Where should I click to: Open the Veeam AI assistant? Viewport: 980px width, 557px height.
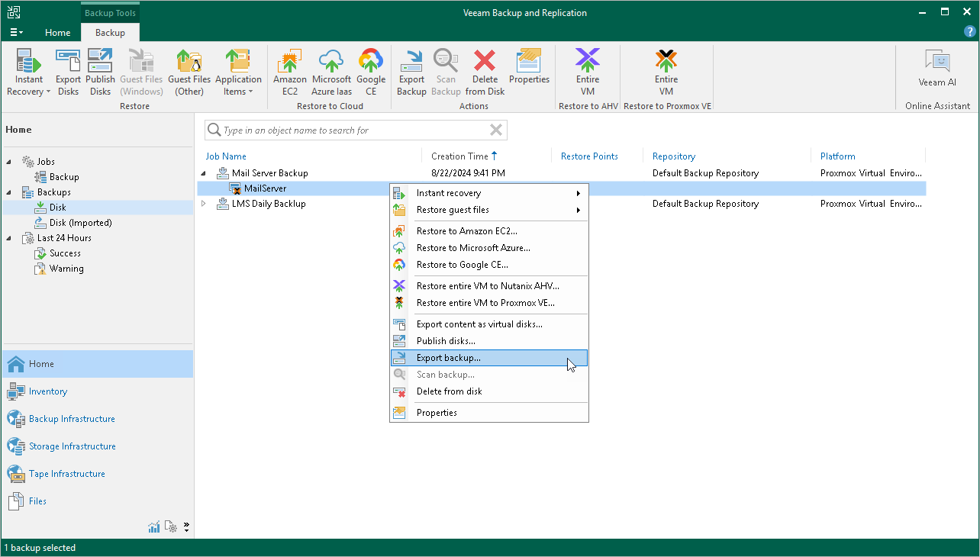point(937,68)
